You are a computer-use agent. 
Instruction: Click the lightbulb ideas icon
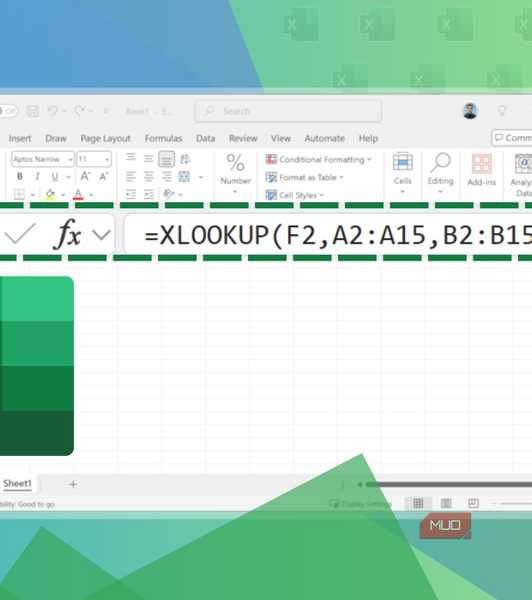coord(501,111)
